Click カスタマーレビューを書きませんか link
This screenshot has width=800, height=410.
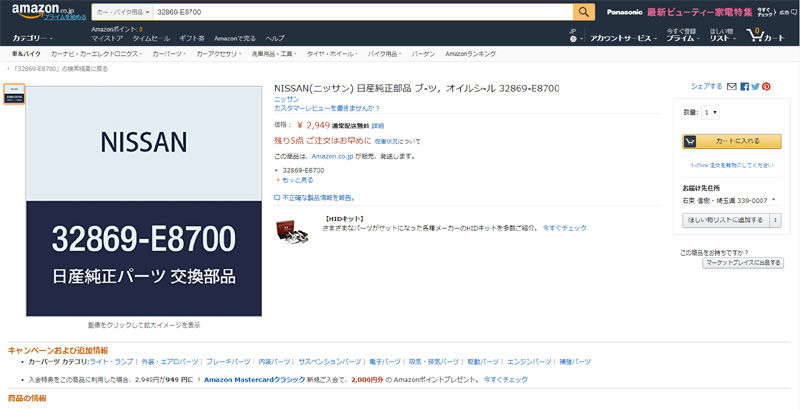coord(327,108)
